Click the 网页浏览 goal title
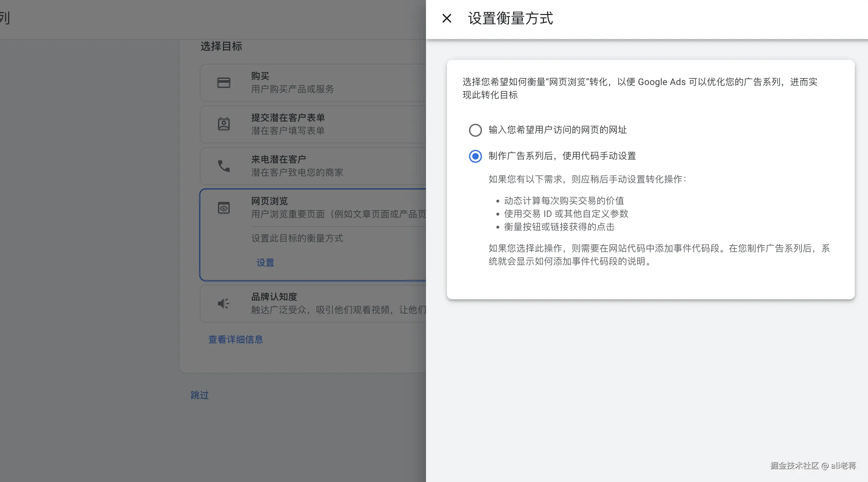Screen dimensions: 868x482 (x=269, y=201)
